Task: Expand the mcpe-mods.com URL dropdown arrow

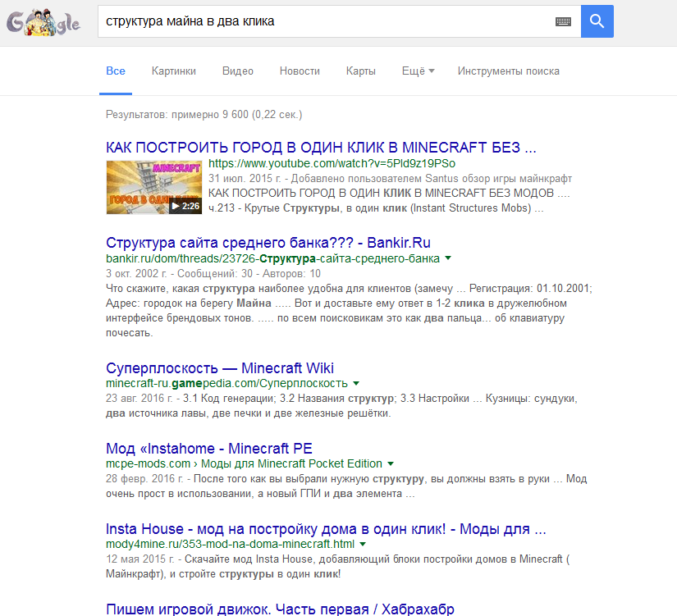Action: coord(391,463)
